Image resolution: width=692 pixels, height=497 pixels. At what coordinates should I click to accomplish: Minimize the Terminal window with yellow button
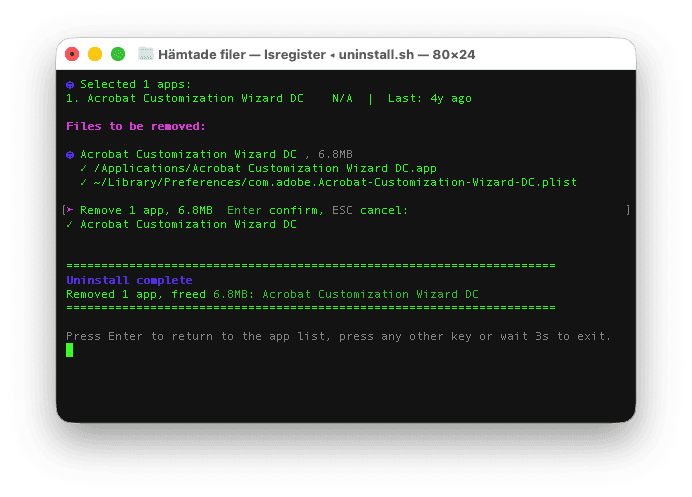95,54
